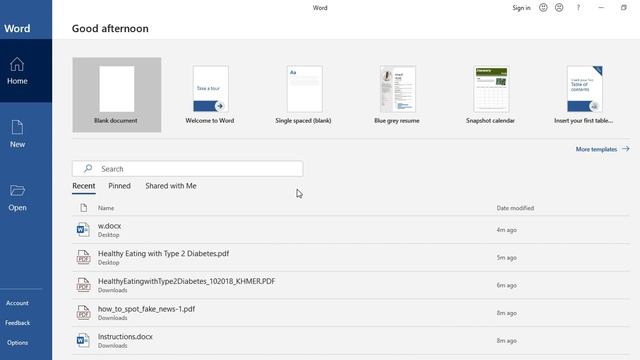
Task: Sort list by Date modified header
Action: click(x=515, y=208)
